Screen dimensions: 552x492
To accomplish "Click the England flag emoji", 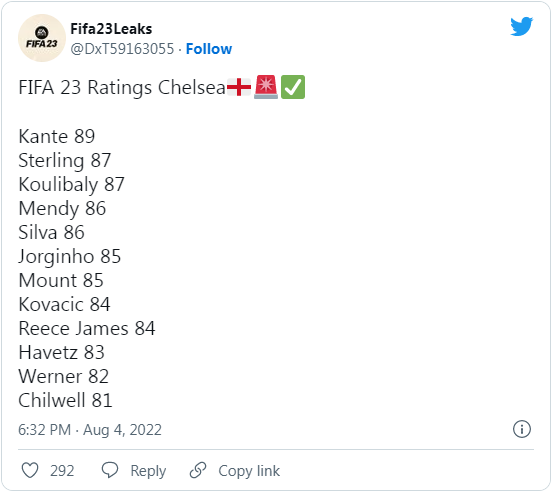I will (239, 87).
